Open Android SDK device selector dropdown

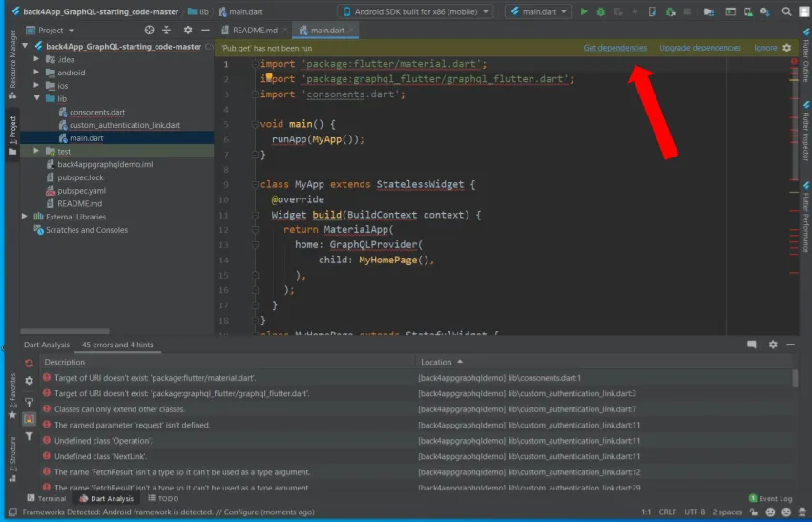click(415, 11)
